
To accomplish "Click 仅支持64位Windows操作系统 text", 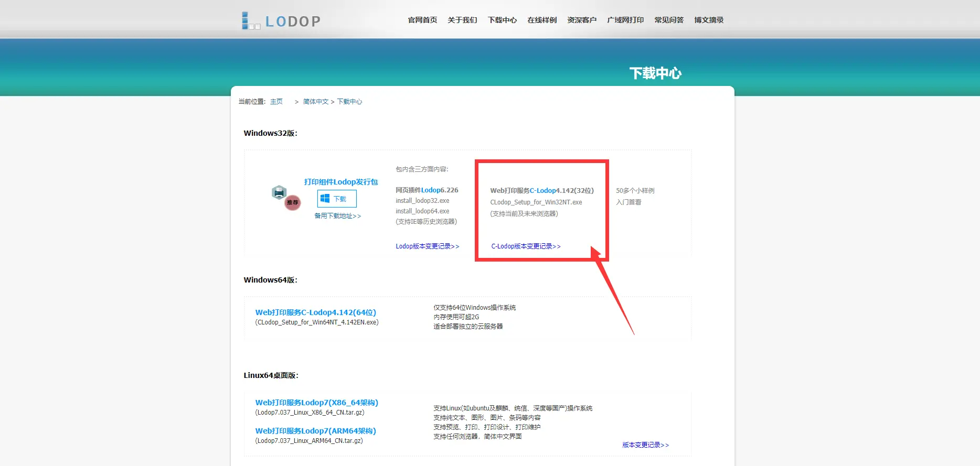I will [x=475, y=308].
